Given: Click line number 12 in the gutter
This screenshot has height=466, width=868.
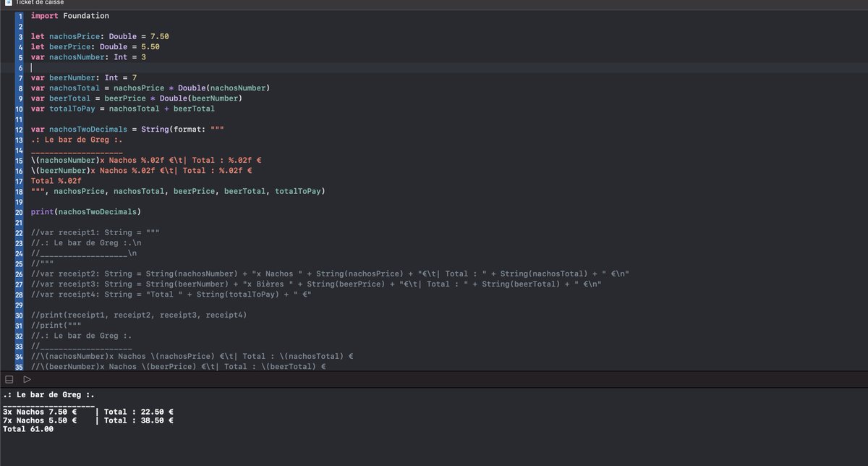Looking at the screenshot, I should point(20,130).
